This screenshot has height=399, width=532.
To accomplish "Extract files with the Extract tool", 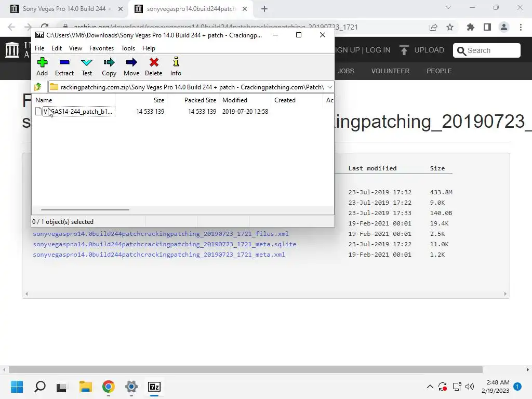I will click(x=64, y=66).
